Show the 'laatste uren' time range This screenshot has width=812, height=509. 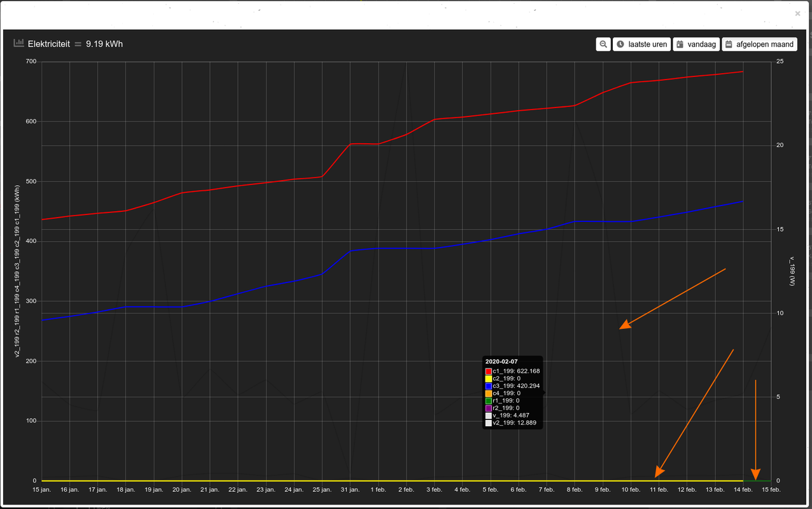pyautogui.click(x=641, y=45)
